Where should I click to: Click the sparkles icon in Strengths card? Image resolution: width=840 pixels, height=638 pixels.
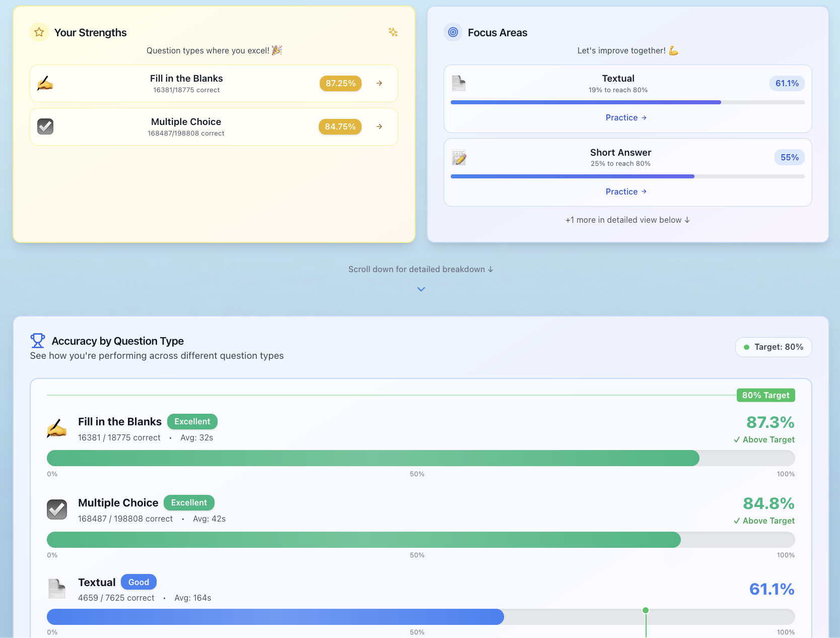pyautogui.click(x=393, y=32)
